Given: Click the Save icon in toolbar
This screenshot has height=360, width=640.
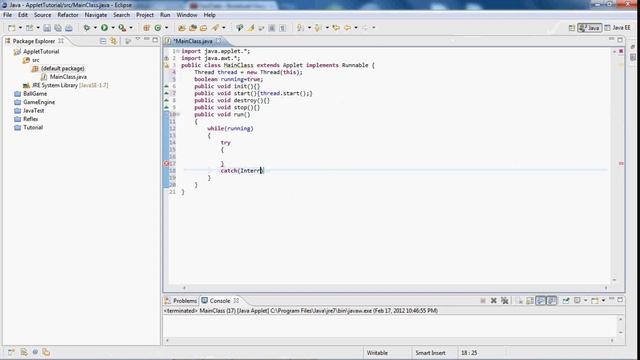Looking at the screenshot, I should (x=47, y=28).
